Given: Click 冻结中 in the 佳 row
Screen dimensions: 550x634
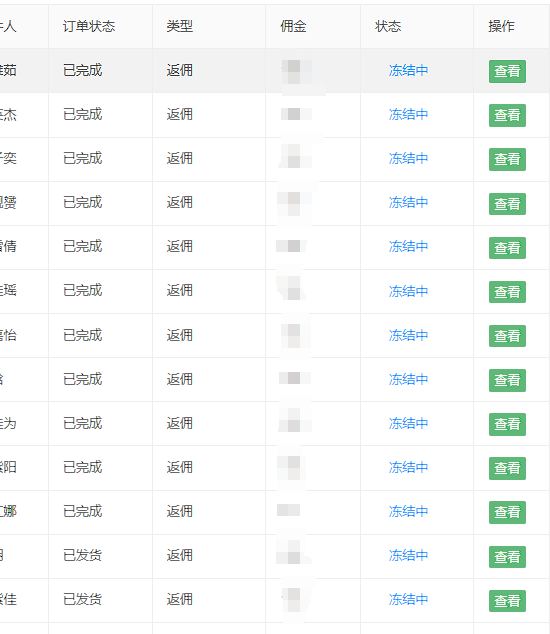Looking at the screenshot, I should coord(408,599).
